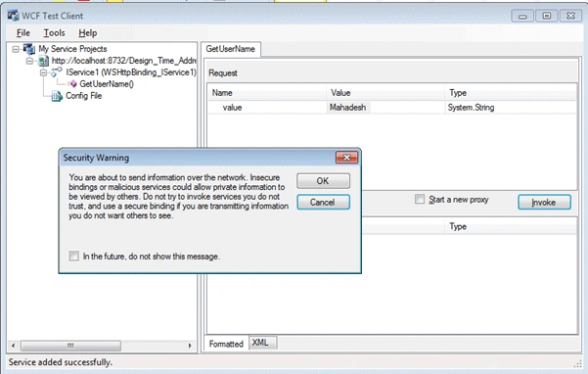
Task: Switch to the GetUserName tab
Action: [x=231, y=49]
